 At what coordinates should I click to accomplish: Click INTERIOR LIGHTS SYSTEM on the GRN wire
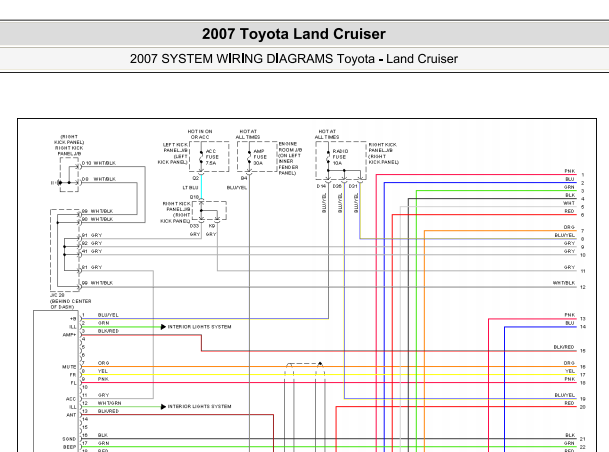pyautogui.click(x=199, y=327)
